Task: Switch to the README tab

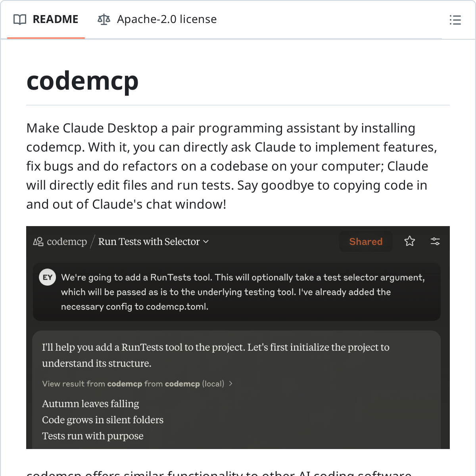Action: click(x=55, y=19)
